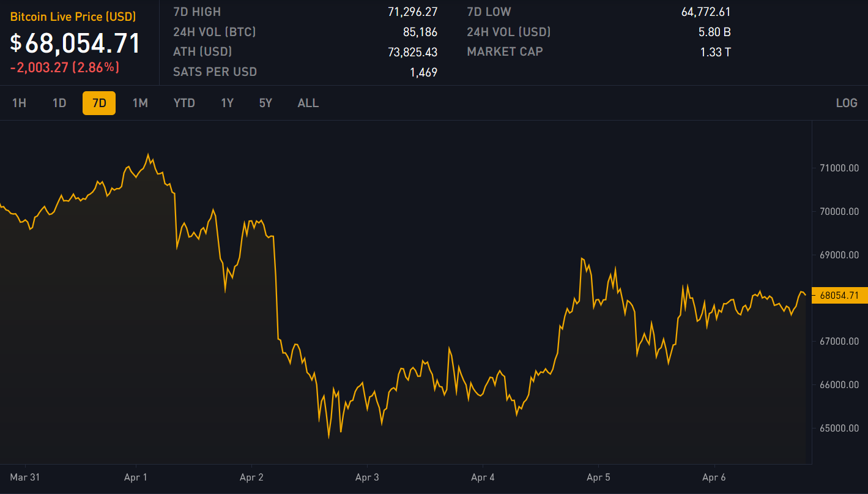Viewport: 868px width, 494px height.
Task: Select the 1D time range
Action: tap(59, 103)
